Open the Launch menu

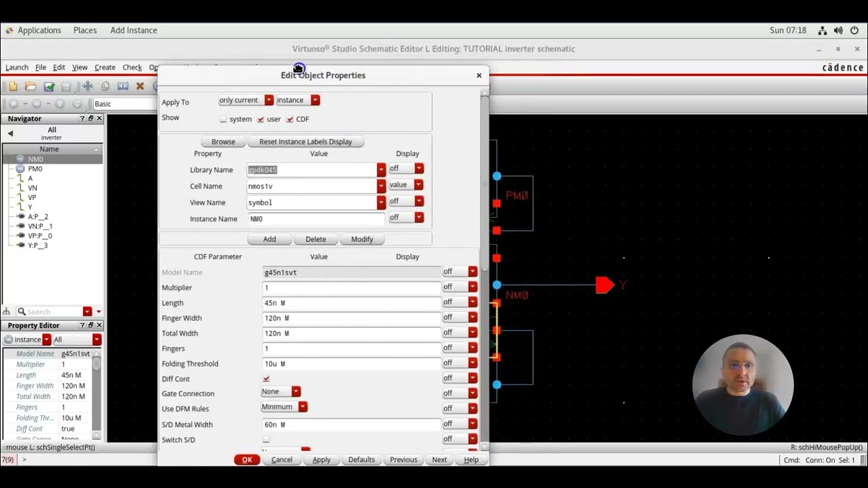pyautogui.click(x=17, y=67)
